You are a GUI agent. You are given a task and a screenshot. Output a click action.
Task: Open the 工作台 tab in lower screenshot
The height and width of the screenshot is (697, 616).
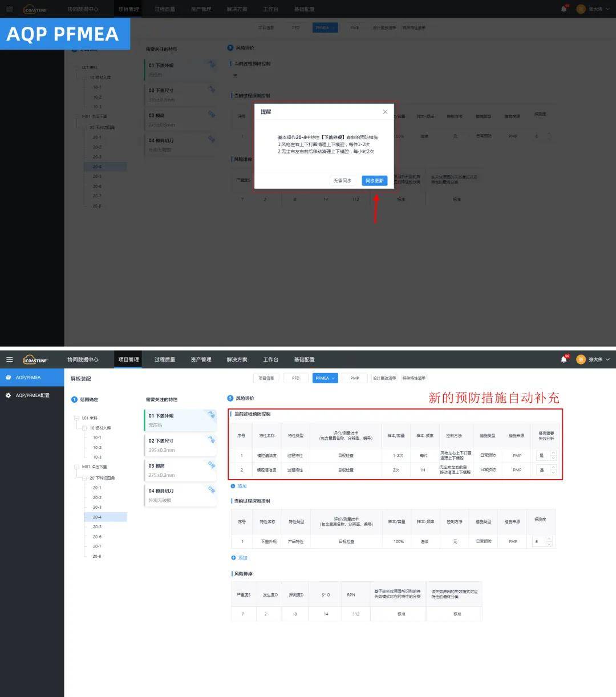point(270,359)
